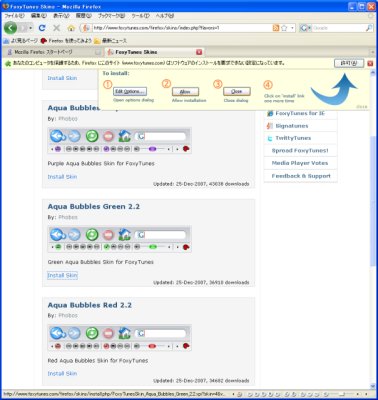Open the 最新ニュース bookmark feed
The height and width of the screenshot is (400, 378).
click(x=110, y=41)
